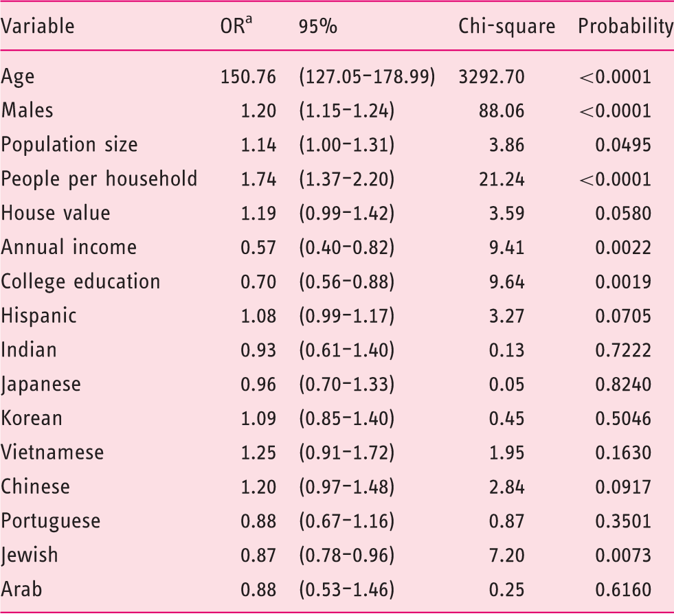Click the Variable column header
The image size is (674, 616).
click(37, 26)
